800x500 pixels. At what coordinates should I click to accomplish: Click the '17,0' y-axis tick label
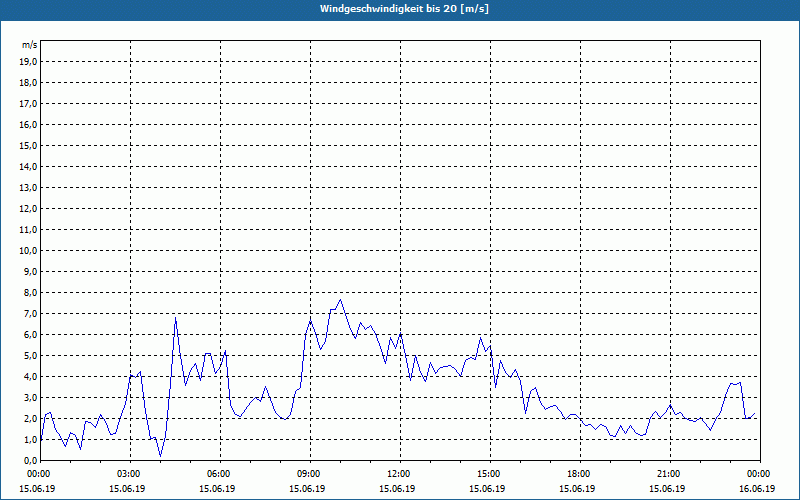coord(28,104)
